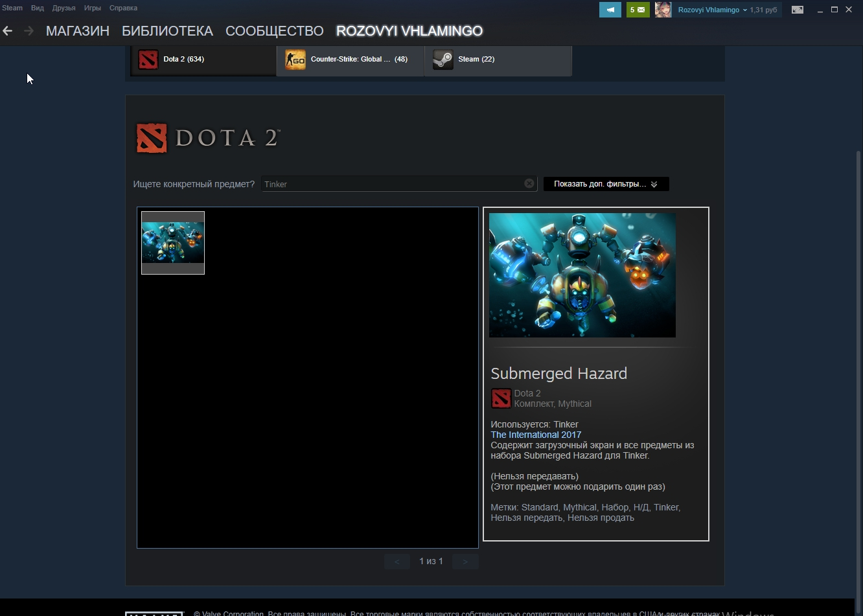Image resolution: width=863 pixels, height=616 pixels.
Task: Click the "Метки: Standard, Mythical" tags text
Action: [586, 512]
